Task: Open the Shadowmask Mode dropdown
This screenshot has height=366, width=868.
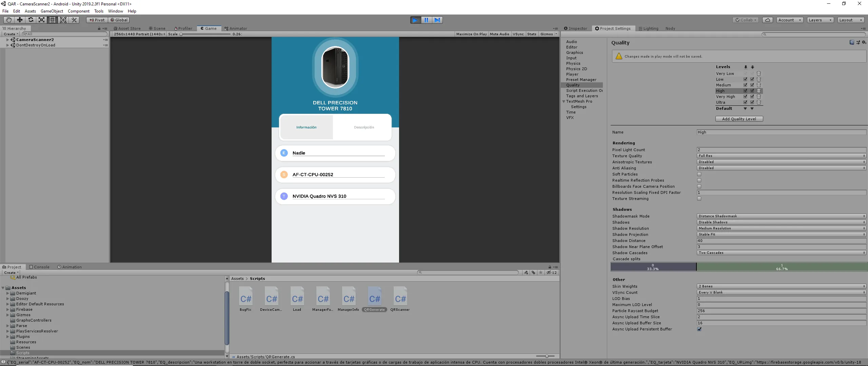Action: (x=782, y=216)
